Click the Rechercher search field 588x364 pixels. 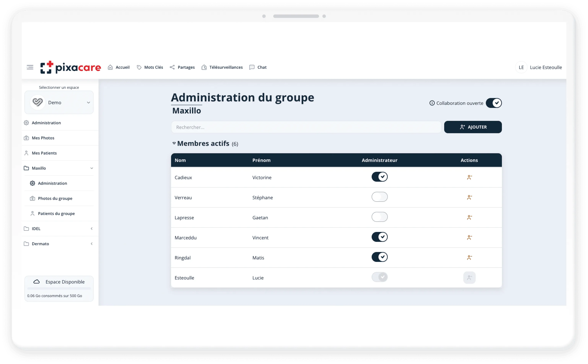point(306,127)
